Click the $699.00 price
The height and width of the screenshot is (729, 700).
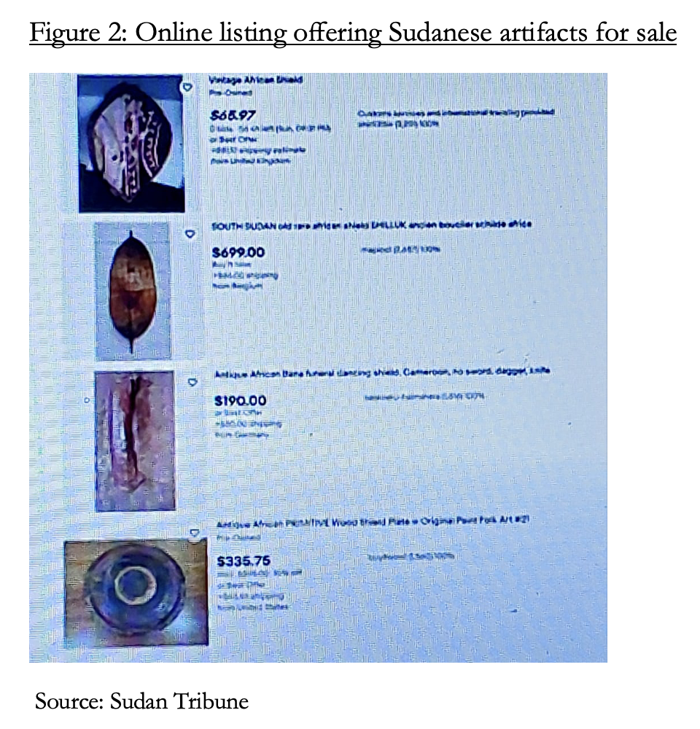pos(238,252)
